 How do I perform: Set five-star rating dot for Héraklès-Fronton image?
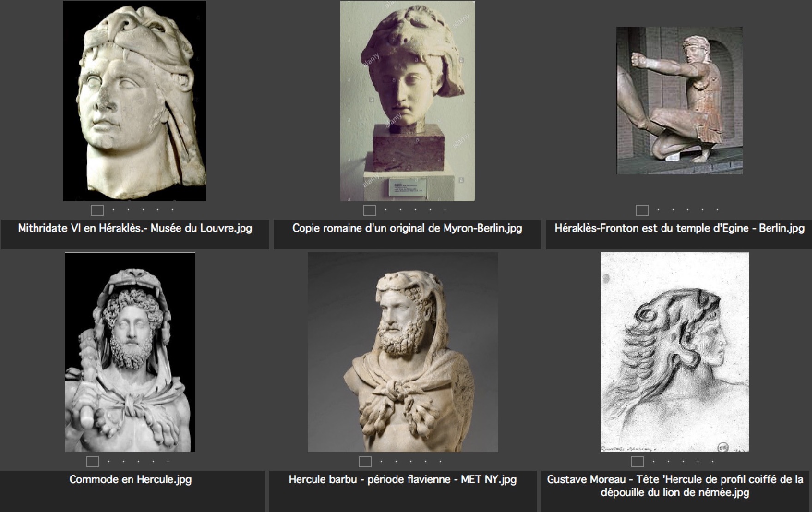tap(717, 210)
